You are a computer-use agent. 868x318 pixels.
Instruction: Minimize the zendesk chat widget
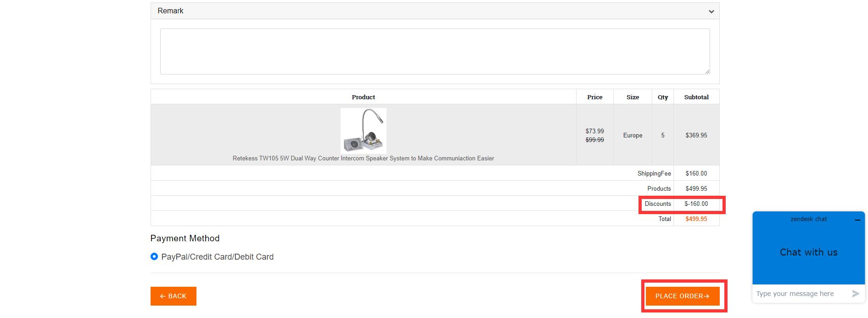857,220
